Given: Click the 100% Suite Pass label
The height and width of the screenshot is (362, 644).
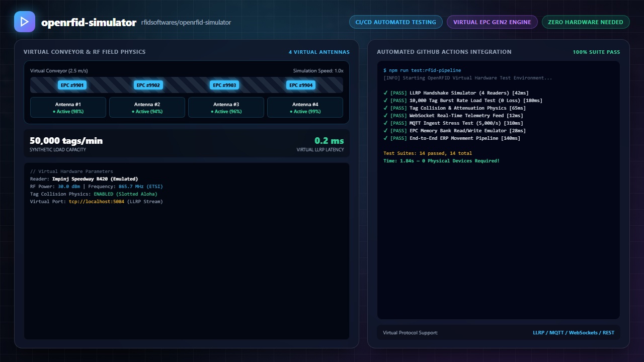Looking at the screenshot, I should [x=596, y=52].
